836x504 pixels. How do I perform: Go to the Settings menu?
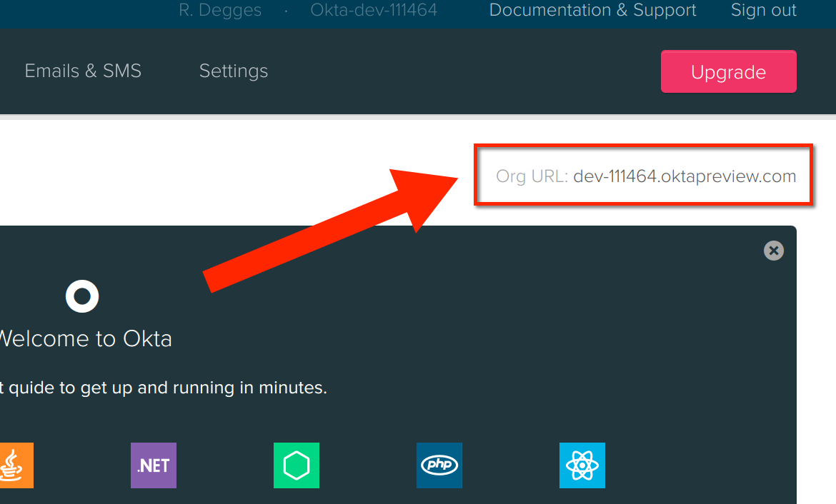(234, 71)
